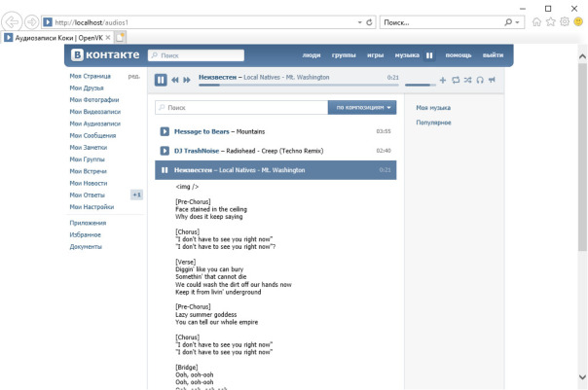588x390 pixels.
Task: Click browser Back button
Action: click(12, 22)
